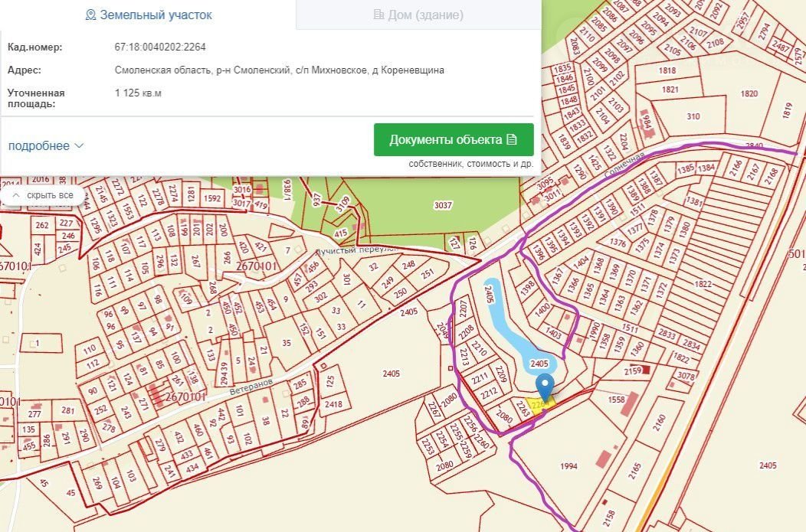Screen dimensions: 806x532
Task: Select parcel 1994 on the map
Action: click(x=568, y=466)
